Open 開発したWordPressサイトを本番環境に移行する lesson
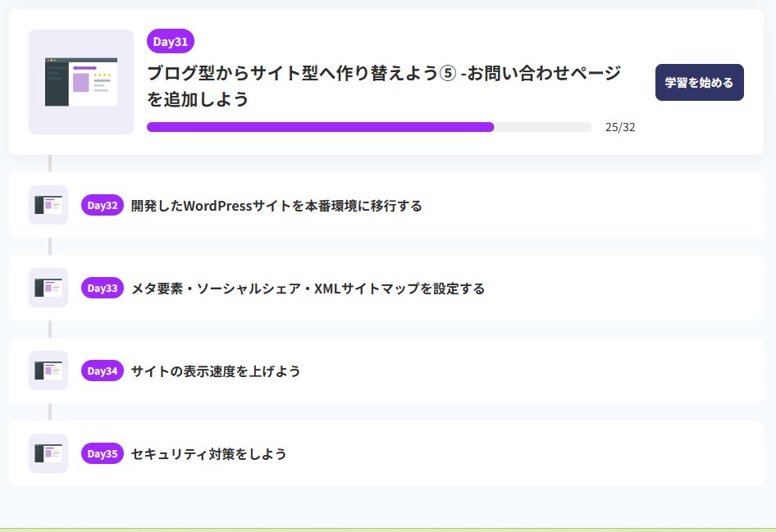 click(276, 206)
